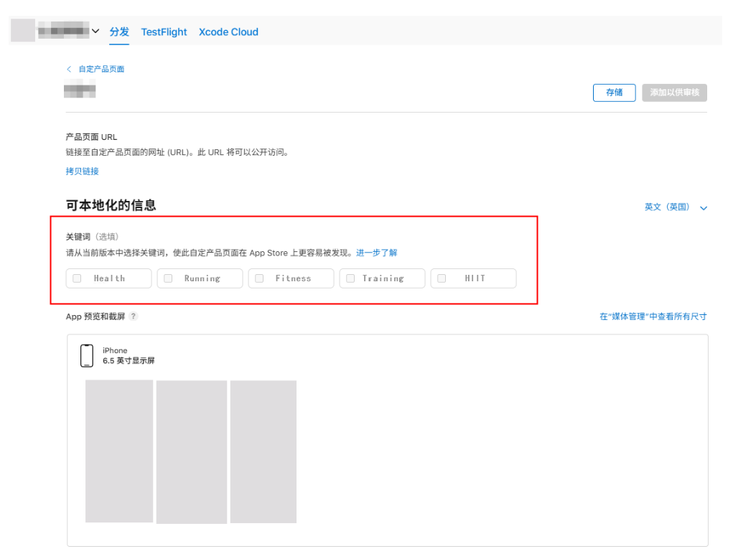Click the iPhone device icon
Viewport: 756px width, 559px height.
pos(87,356)
